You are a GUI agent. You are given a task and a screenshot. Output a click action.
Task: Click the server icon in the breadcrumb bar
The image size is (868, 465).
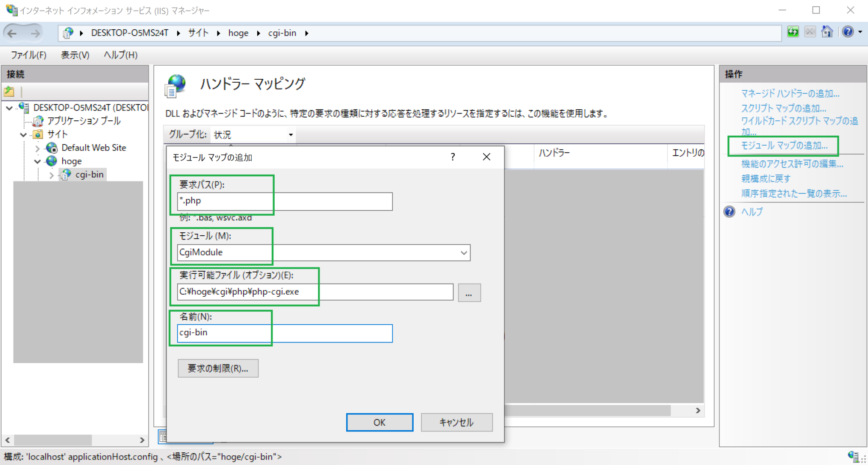click(68, 33)
